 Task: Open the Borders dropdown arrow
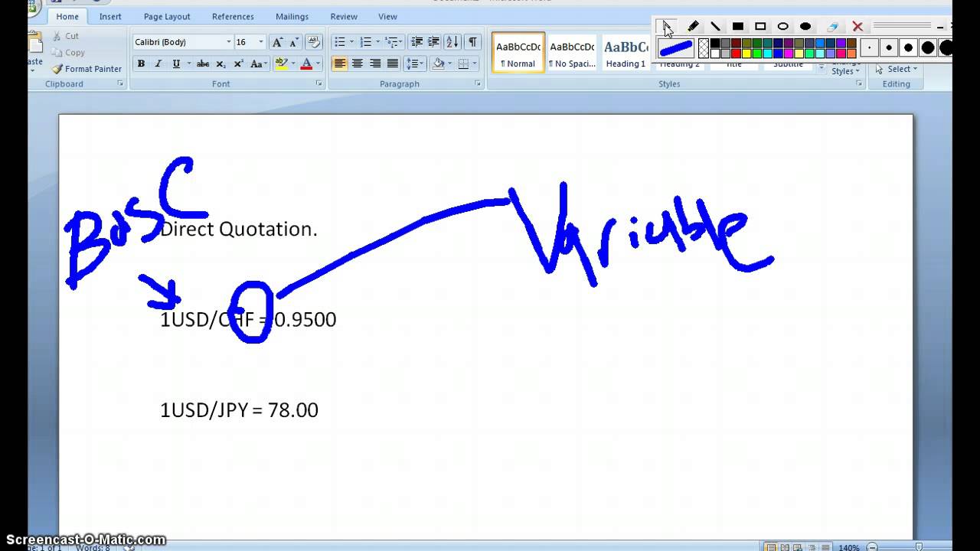[475, 64]
